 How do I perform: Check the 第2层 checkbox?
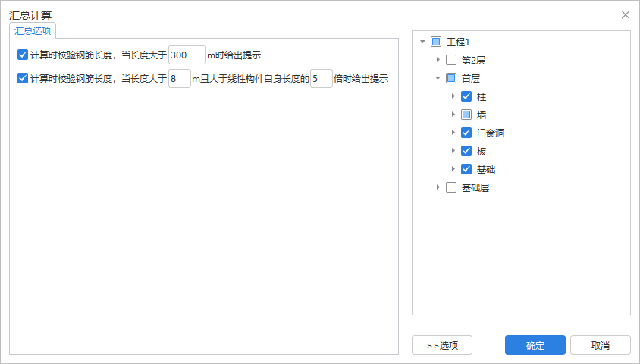[451, 60]
